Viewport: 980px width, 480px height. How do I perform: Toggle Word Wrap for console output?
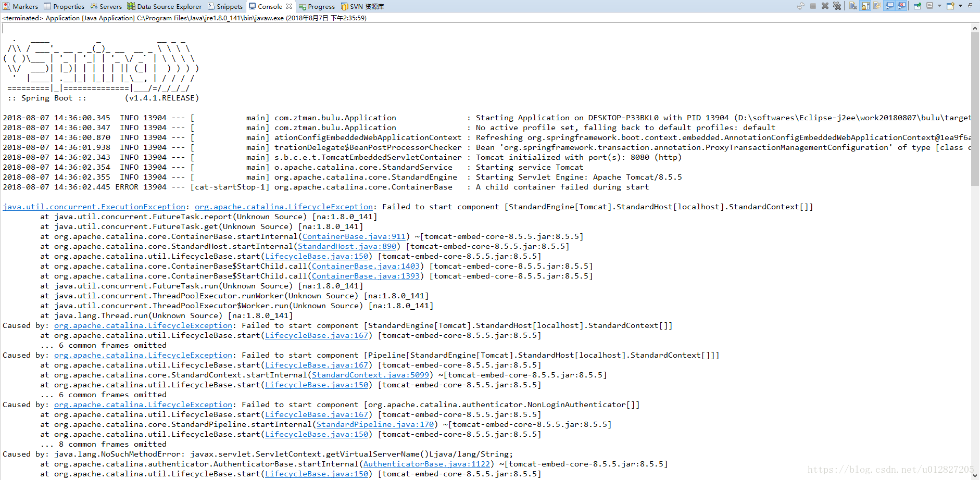877,6
